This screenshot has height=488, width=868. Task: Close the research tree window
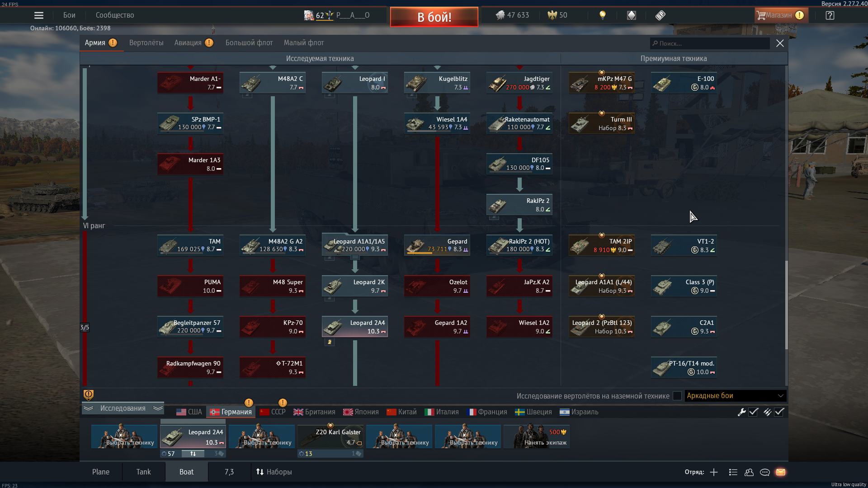pyautogui.click(x=780, y=43)
